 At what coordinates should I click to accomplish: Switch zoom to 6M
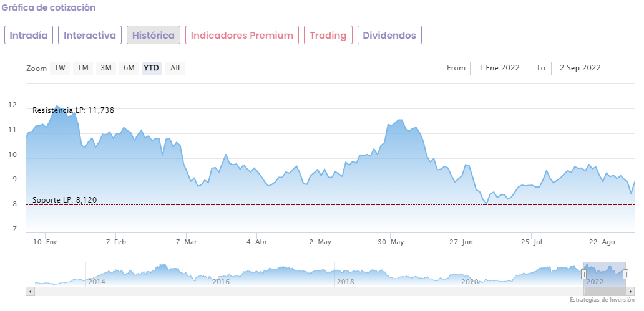click(x=129, y=68)
